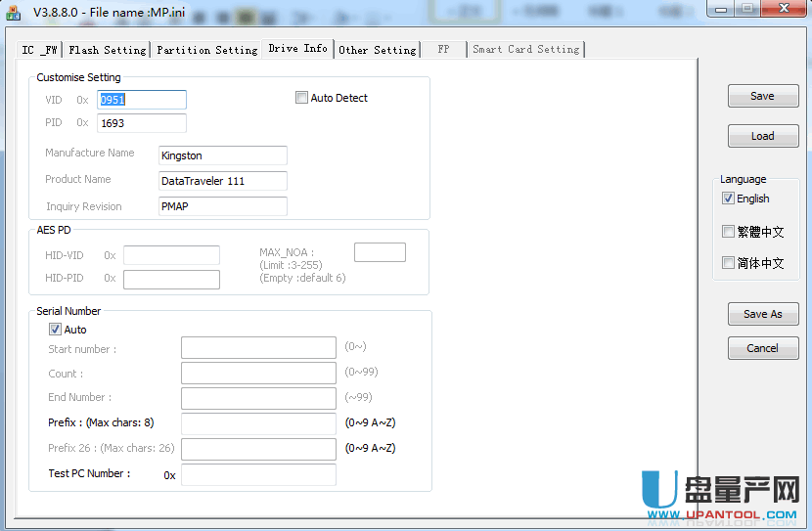Focus the PID field showing 1693

[x=141, y=123]
